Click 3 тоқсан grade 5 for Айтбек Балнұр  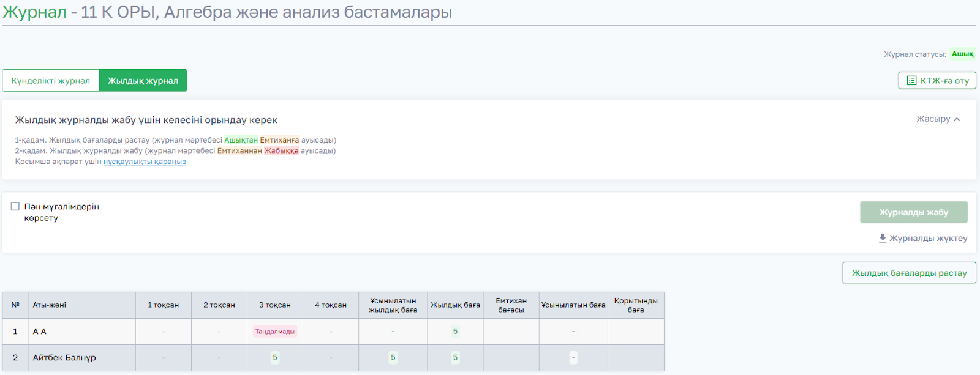click(275, 357)
